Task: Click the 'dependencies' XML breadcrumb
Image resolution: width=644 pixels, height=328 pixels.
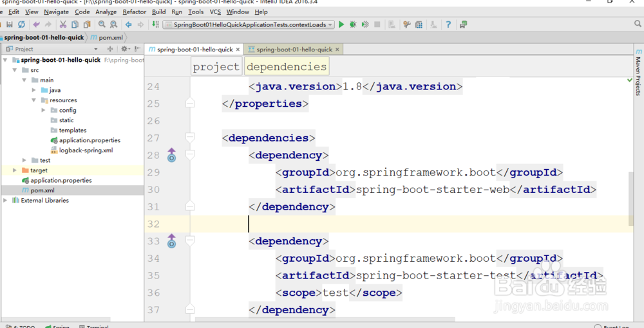Action: click(x=287, y=66)
